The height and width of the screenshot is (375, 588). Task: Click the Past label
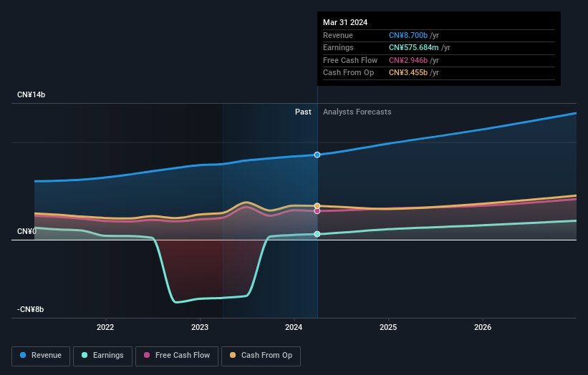pos(303,112)
